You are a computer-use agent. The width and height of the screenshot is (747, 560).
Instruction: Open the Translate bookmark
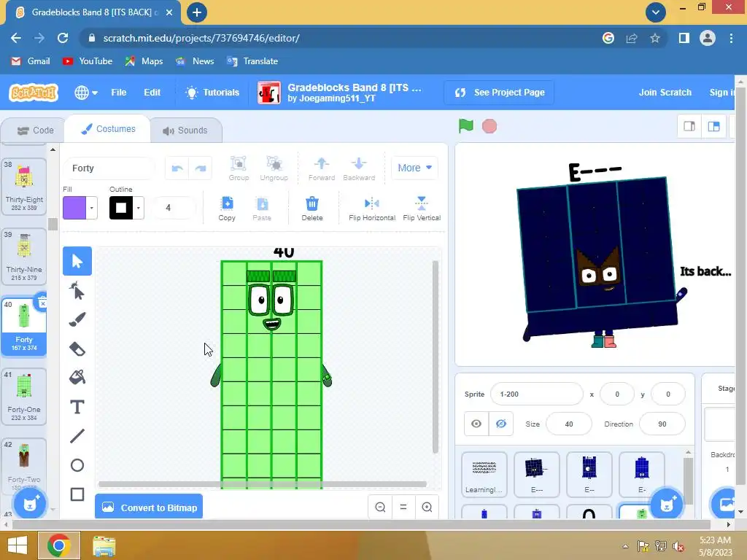click(x=252, y=61)
